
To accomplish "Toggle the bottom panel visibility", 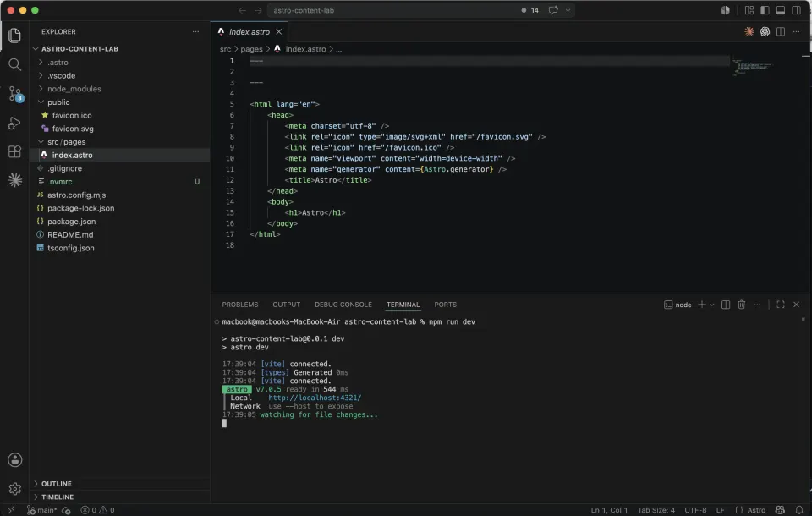I will point(781,10).
